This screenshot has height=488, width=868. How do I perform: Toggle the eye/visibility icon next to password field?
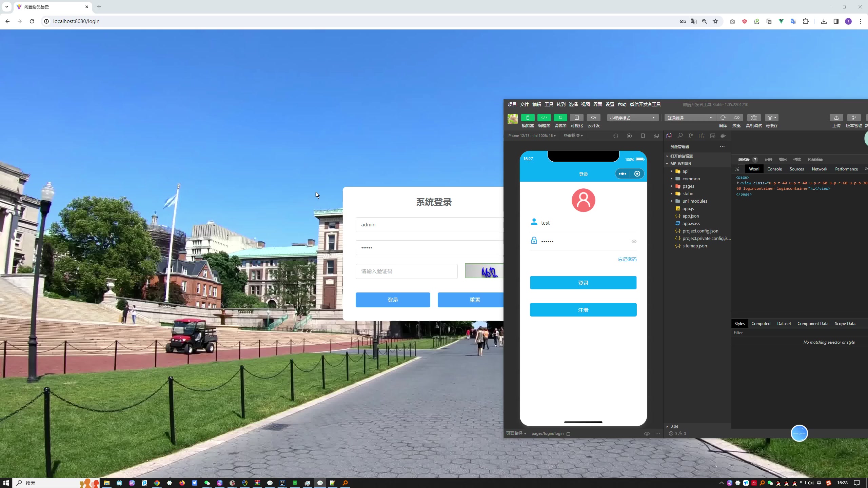[634, 241]
